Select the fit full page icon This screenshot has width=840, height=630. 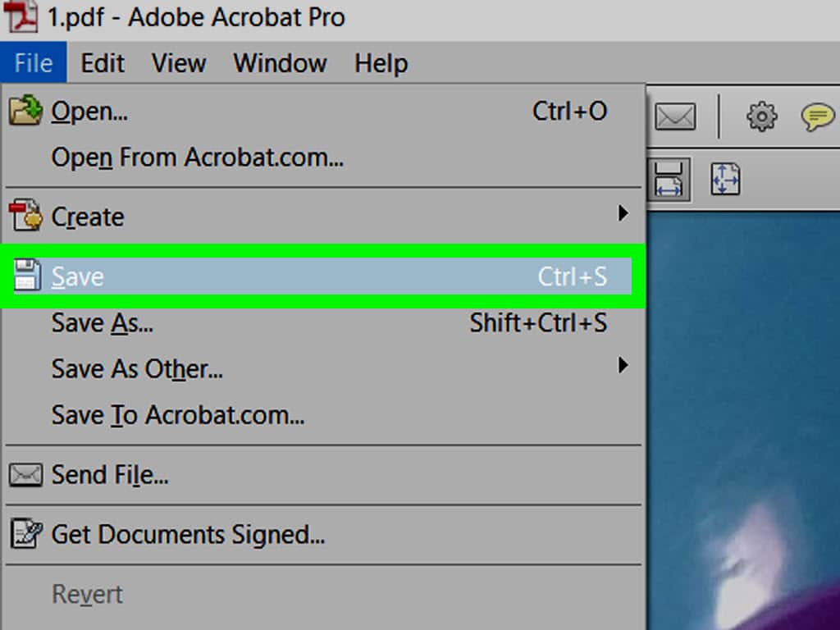coord(725,179)
